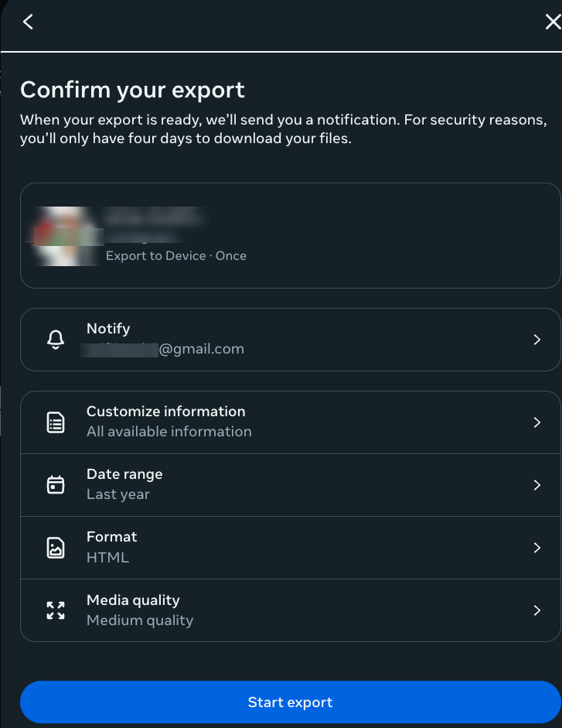This screenshot has height=728, width=562.
Task: Go back using the left arrow
Action: 28,22
